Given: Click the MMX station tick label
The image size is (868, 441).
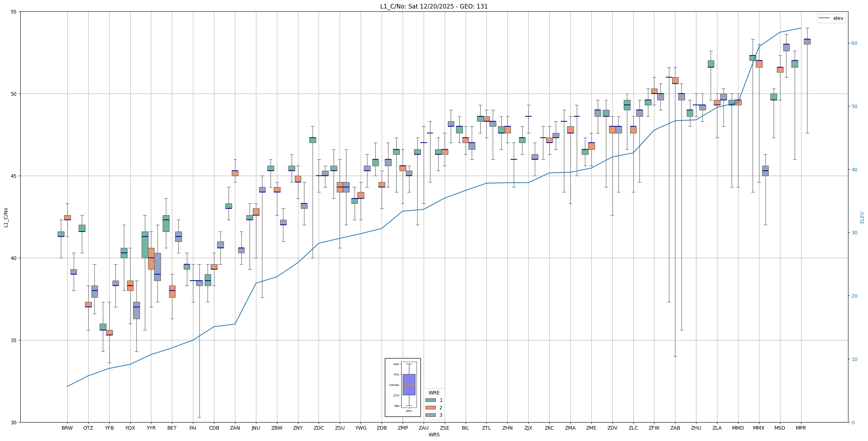Looking at the screenshot, I should (x=759, y=428).
